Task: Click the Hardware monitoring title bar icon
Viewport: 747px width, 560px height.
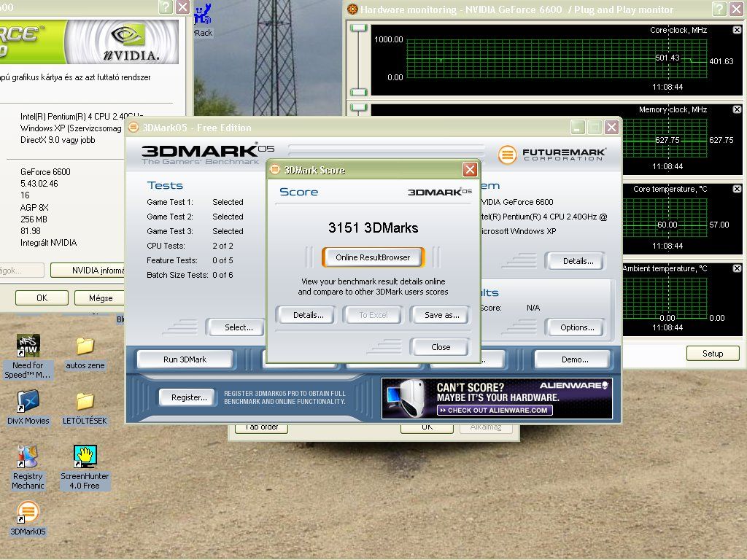Action: [352, 9]
